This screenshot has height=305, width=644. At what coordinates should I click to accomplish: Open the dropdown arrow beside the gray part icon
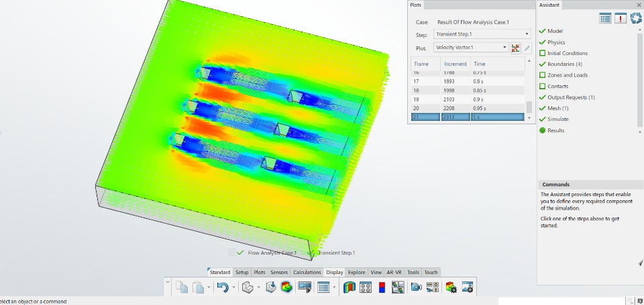[258, 288]
